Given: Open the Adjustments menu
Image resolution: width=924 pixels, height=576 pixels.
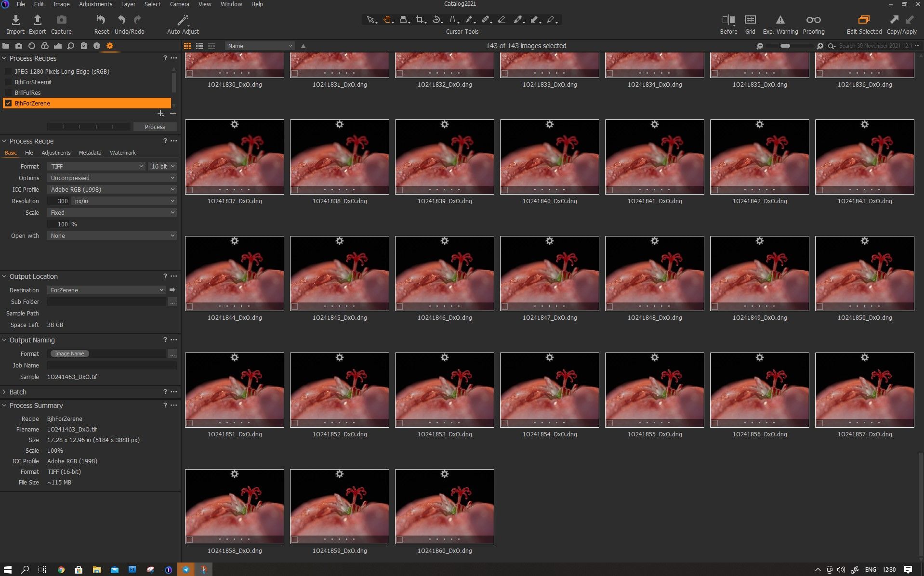Looking at the screenshot, I should [x=95, y=4].
